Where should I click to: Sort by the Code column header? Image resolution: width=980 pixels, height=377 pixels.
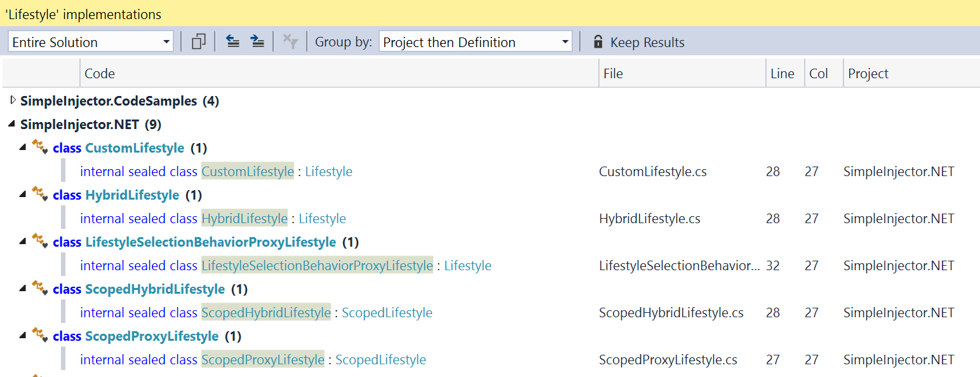pos(339,73)
